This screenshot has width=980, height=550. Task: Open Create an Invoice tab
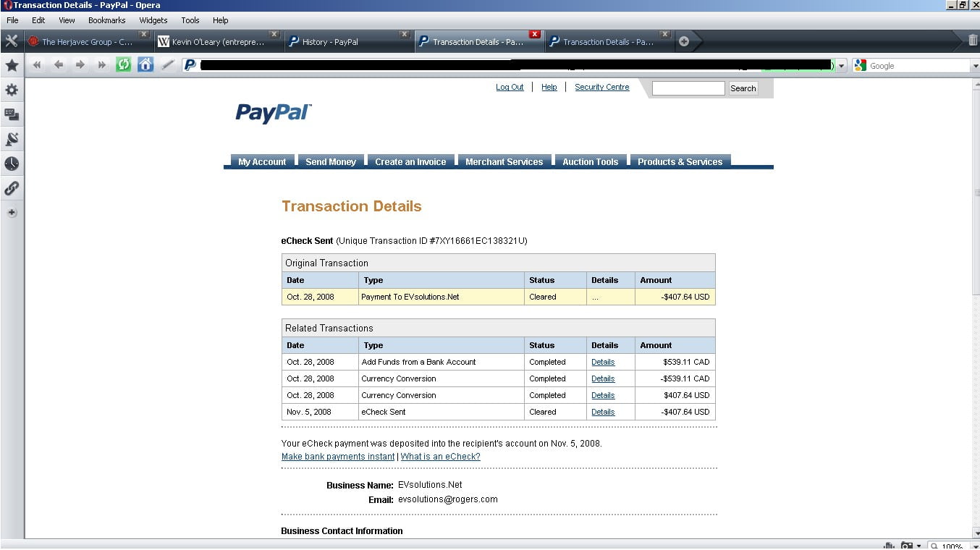pyautogui.click(x=410, y=161)
